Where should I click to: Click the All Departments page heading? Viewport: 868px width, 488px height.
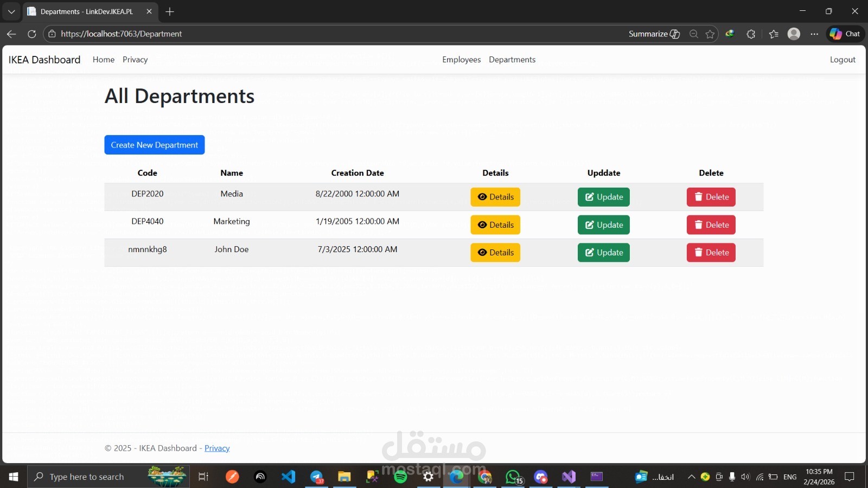(180, 96)
